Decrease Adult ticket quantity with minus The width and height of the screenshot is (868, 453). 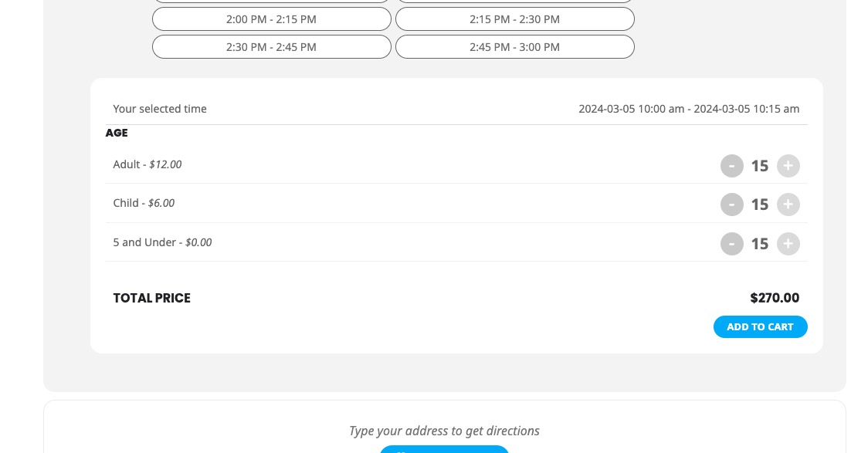[731, 166]
